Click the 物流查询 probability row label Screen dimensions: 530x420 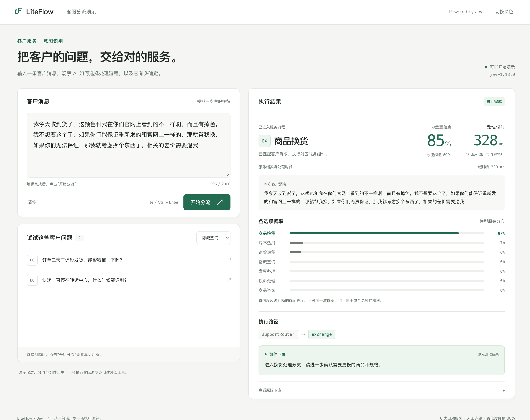pos(267,262)
